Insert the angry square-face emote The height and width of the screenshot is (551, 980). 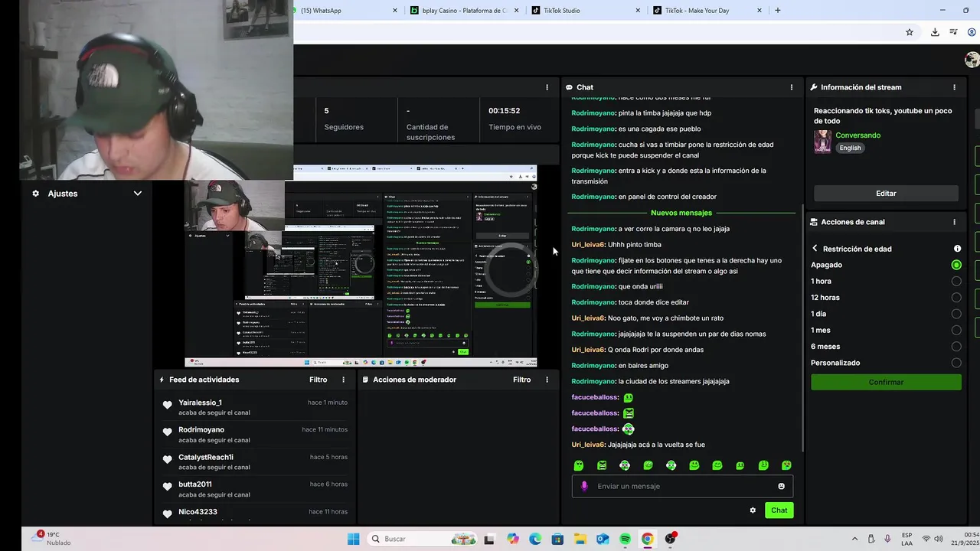click(602, 465)
